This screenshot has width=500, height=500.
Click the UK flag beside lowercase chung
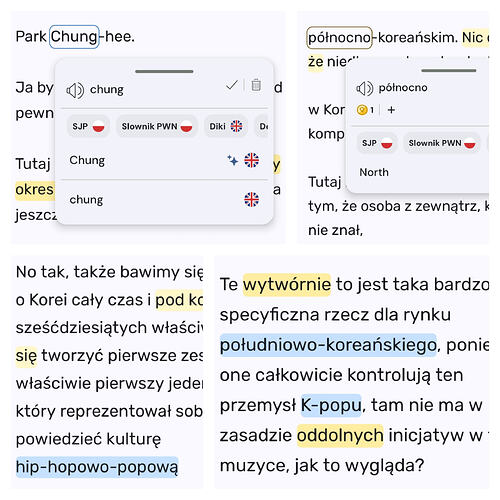click(x=251, y=200)
